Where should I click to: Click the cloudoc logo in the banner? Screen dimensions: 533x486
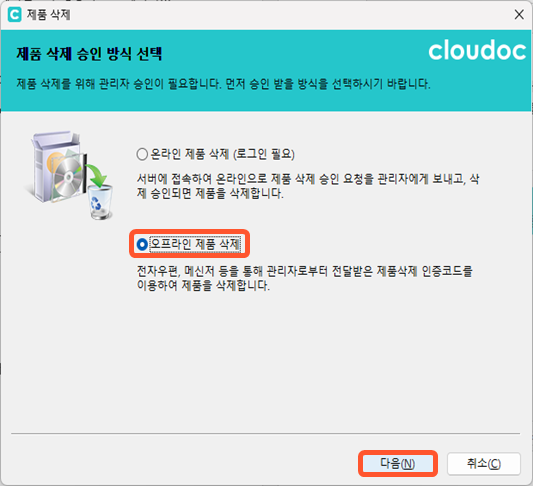(x=477, y=51)
